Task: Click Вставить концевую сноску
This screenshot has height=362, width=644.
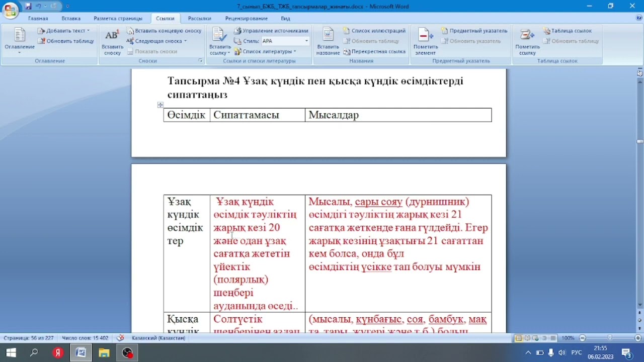Action: pyautogui.click(x=164, y=31)
